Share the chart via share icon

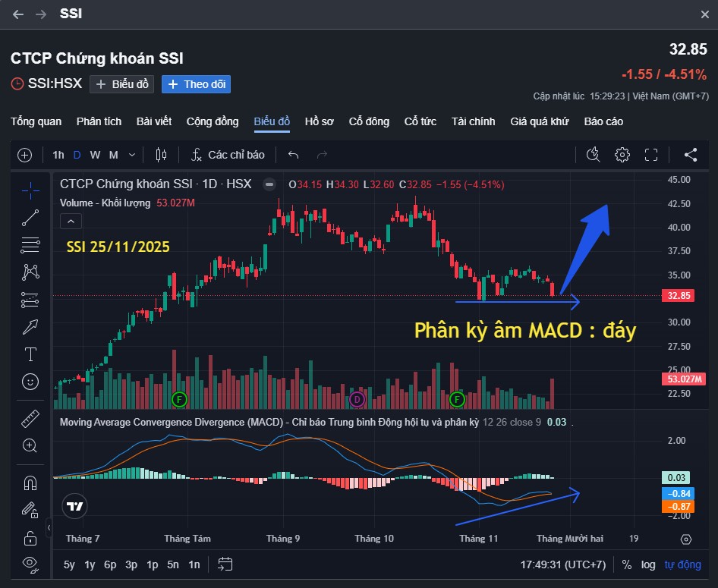[x=691, y=155]
